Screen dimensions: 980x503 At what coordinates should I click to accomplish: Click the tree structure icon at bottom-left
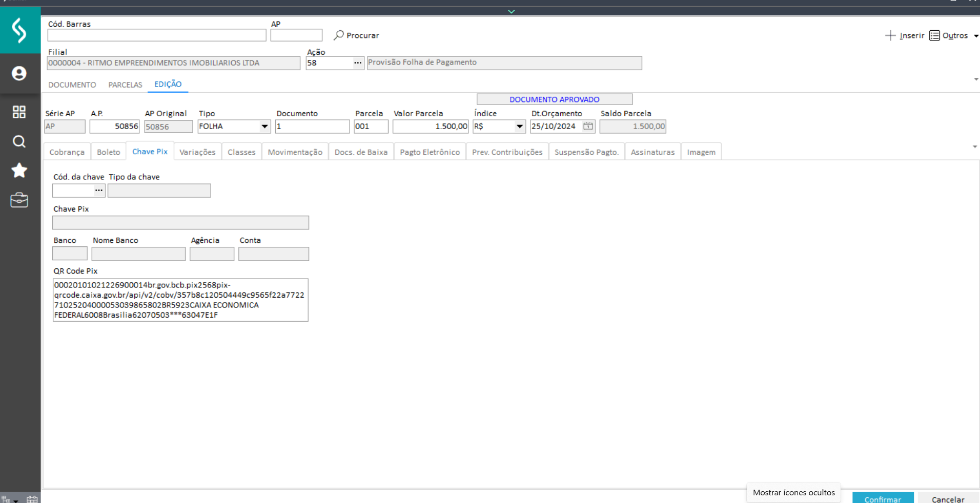coord(6,499)
